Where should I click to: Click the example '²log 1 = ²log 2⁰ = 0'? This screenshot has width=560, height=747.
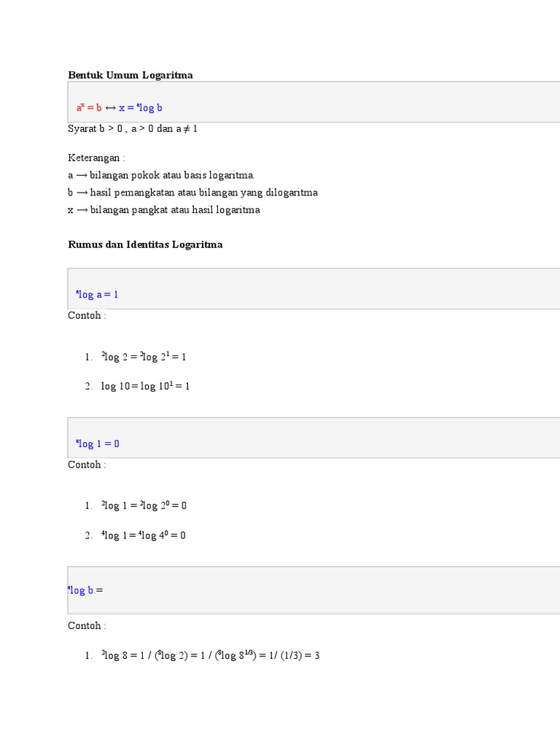click(144, 506)
